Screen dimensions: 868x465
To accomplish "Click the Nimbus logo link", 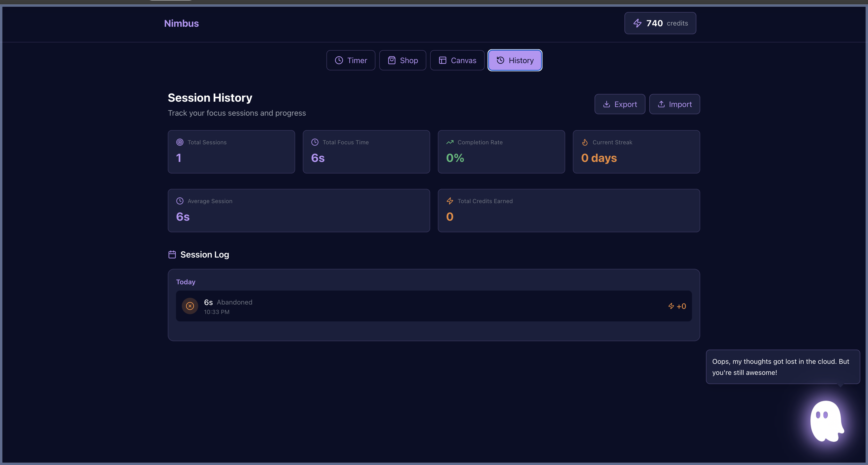I will tap(181, 23).
